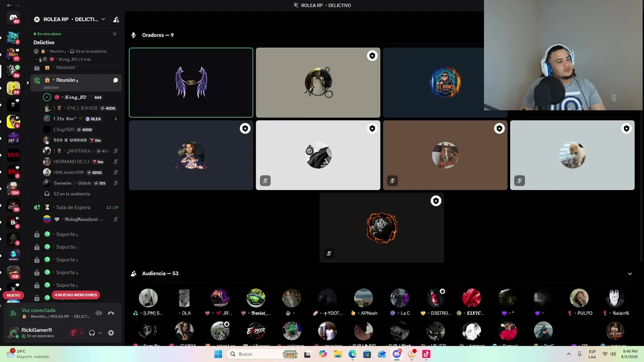
Task: Open noise suppression waveform icon
Action: [99, 313]
